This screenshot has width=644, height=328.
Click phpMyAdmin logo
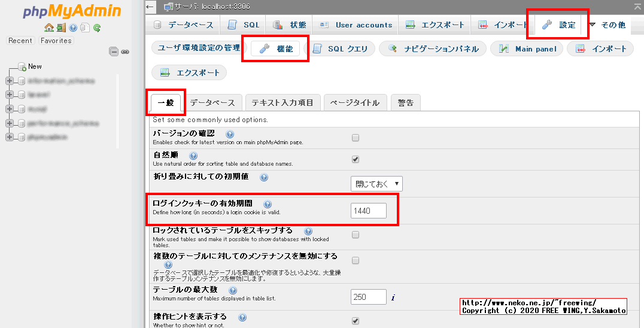(72, 11)
